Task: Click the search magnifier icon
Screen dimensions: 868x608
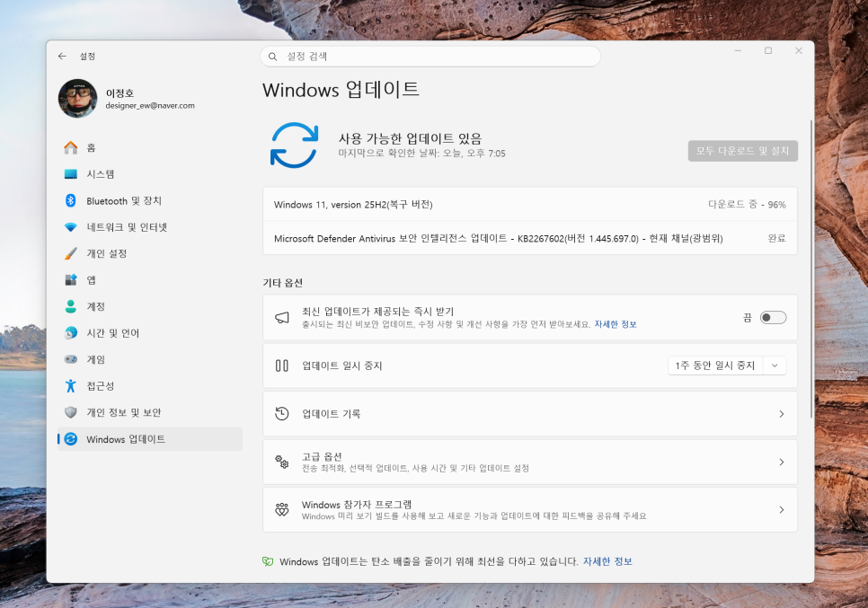Action: [273, 57]
